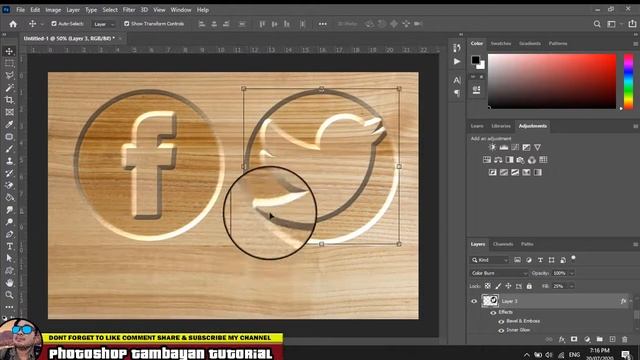Pick a shade in the color field
Image resolution: width=640 pixels, height=360 pixels.
tap(552, 81)
